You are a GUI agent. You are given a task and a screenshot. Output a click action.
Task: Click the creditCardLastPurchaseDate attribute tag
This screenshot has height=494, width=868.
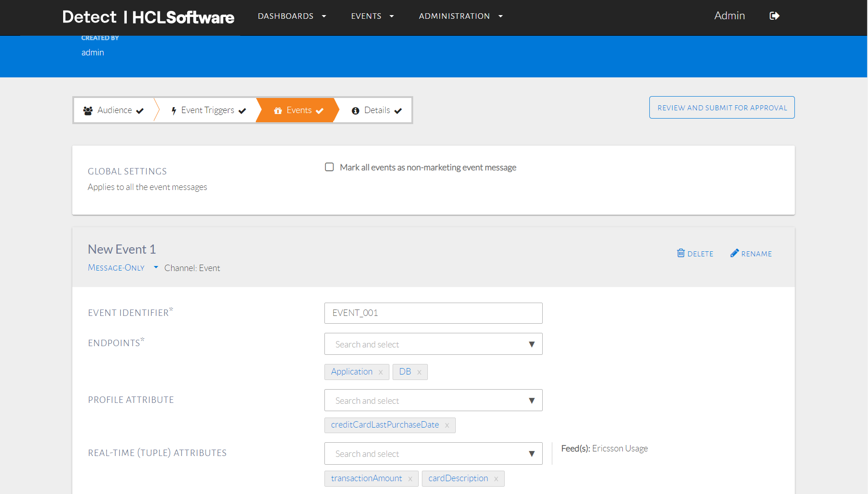pyautogui.click(x=385, y=425)
